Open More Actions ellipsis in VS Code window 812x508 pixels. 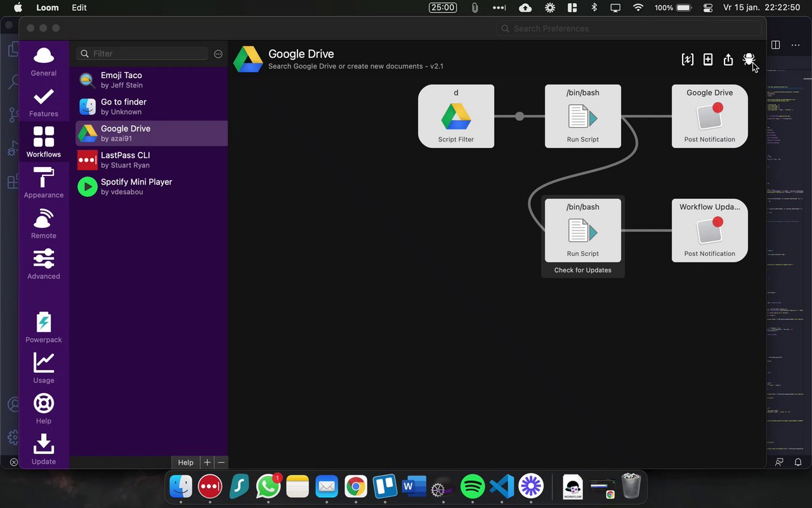(796, 45)
